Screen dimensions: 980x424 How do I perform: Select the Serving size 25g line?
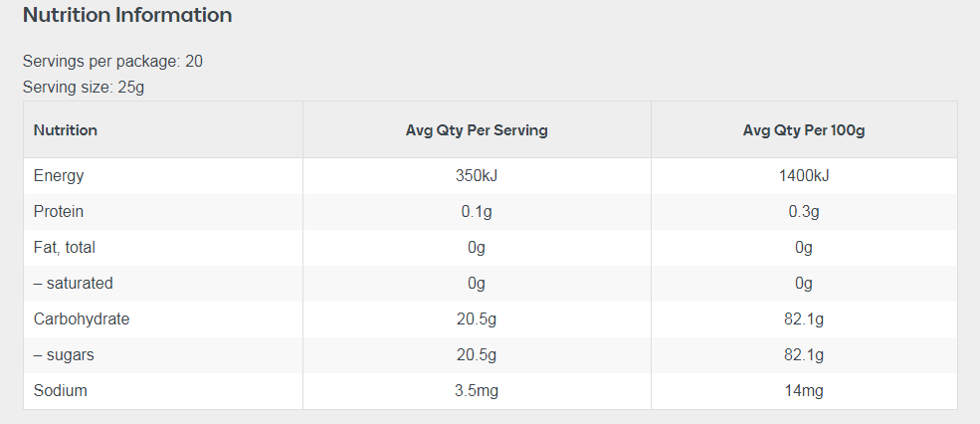point(84,88)
